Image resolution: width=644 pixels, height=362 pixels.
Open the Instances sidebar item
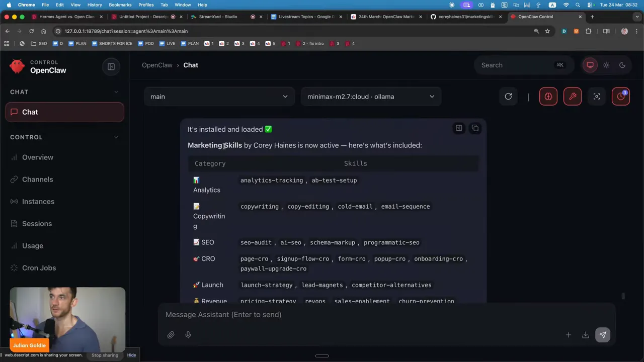64,202
